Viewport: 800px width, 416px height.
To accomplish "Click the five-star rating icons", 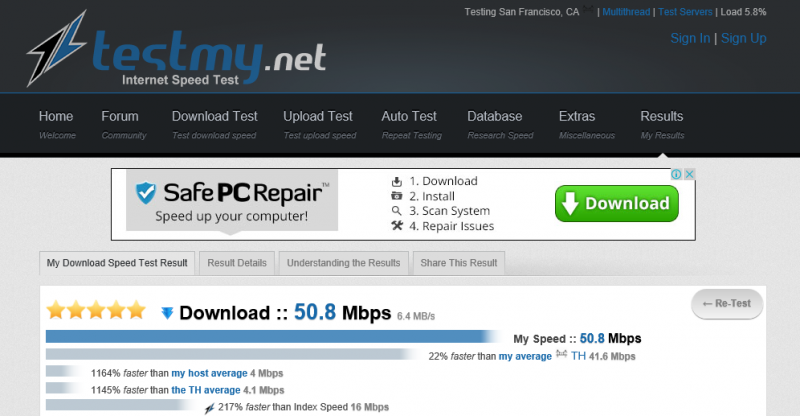I will (96, 310).
